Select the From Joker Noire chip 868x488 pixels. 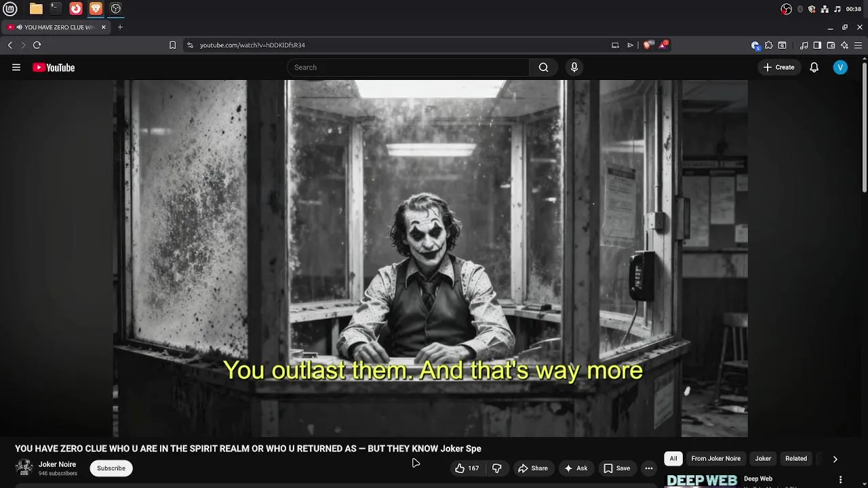click(716, 459)
